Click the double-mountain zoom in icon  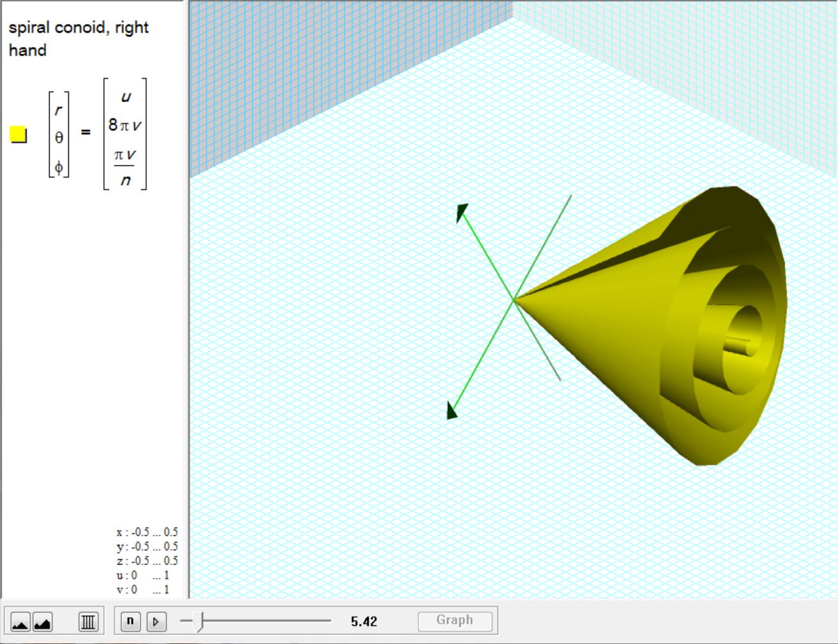(x=43, y=621)
